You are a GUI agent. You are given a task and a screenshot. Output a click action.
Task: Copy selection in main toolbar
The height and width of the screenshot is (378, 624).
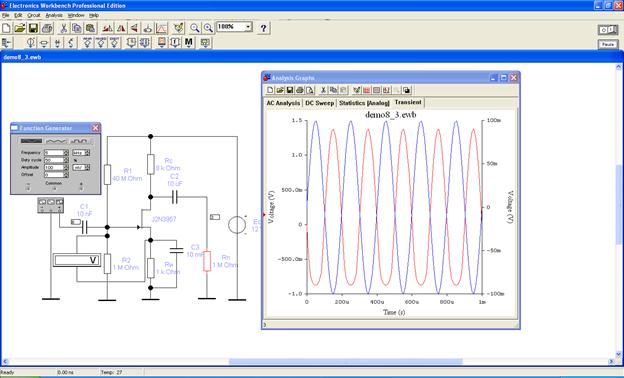click(x=77, y=28)
